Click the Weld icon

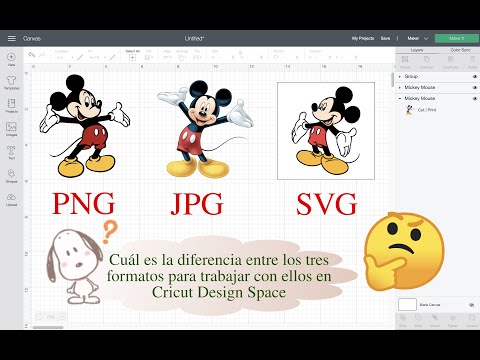[418, 318]
